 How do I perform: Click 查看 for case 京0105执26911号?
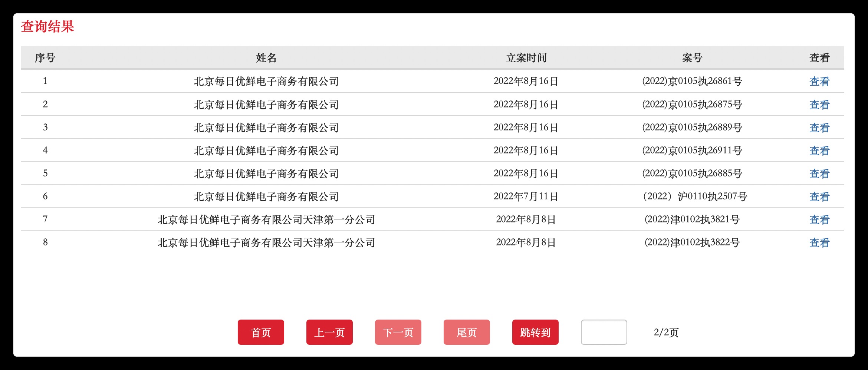pos(819,151)
